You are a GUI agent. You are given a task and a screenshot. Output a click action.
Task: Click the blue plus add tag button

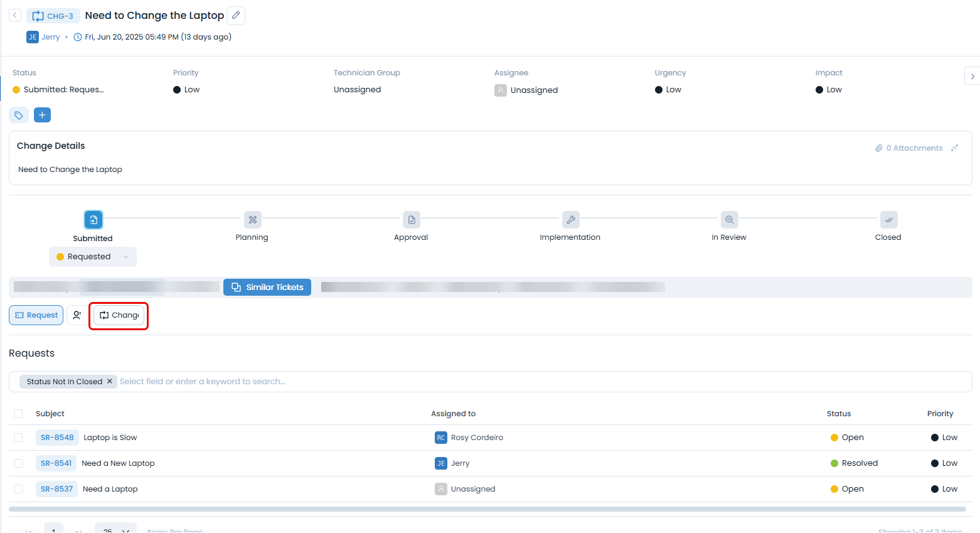[x=42, y=116]
